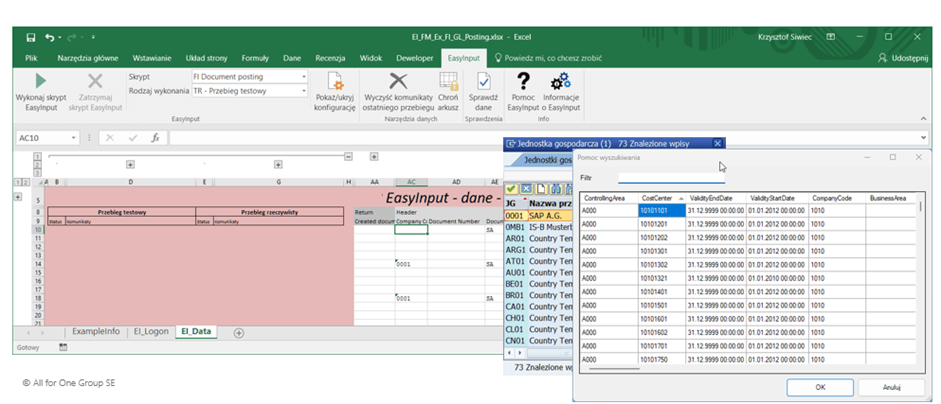Screen dimensions: 941x404
Task: Open Pomoc EasyInput question mark
Action: 524,81
